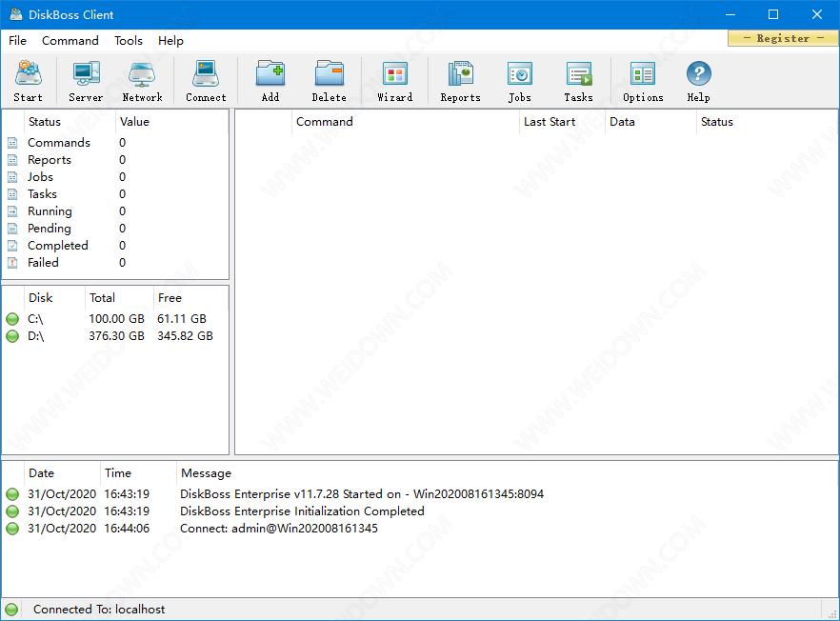Click the Add command icon
840x621 pixels.
[x=270, y=73]
